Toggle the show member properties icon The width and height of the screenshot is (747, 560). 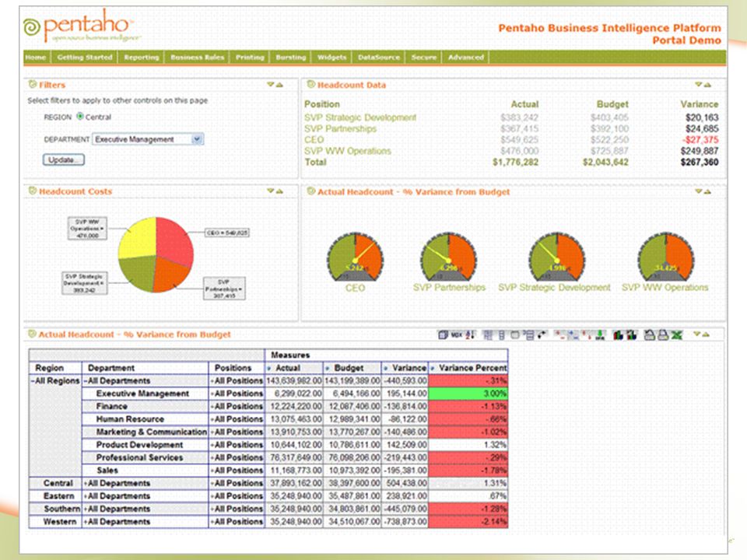tap(515, 335)
